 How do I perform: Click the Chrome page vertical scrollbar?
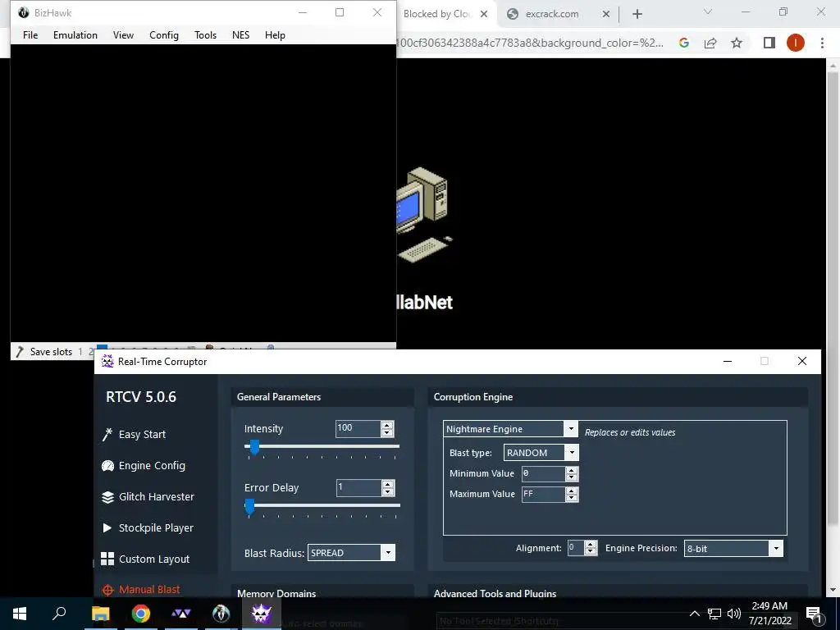coord(833,300)
